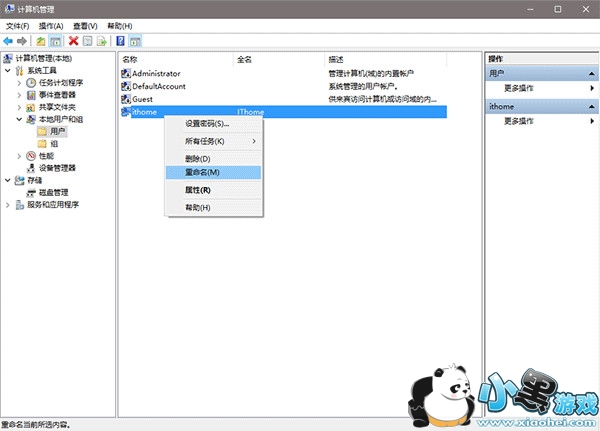The height and width of the screenshot is (431, 600).
Task: Sort by the 全名 column header
Action: tap(279, 59)
